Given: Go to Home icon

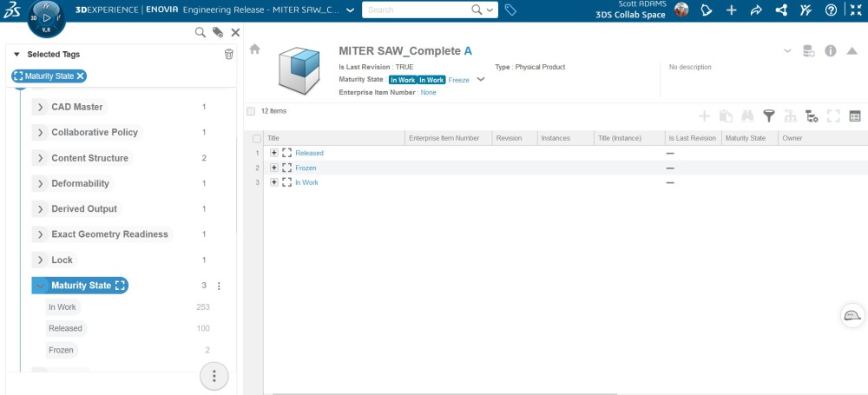Looking at the screenshot, I should [x=254, y=49].
